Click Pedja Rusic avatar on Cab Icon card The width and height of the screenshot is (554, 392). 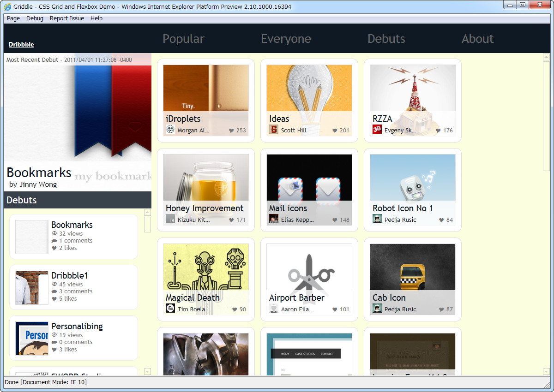pos(377,309)
